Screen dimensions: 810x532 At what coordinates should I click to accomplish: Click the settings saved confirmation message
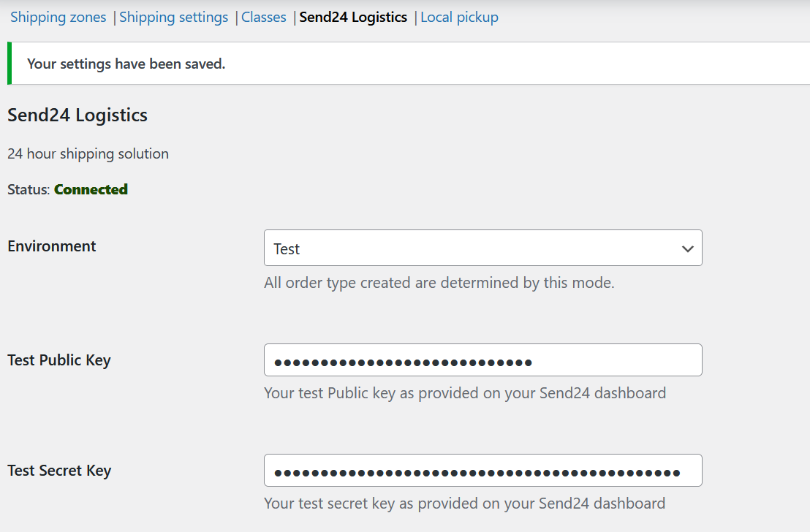[x=126, y=64]
